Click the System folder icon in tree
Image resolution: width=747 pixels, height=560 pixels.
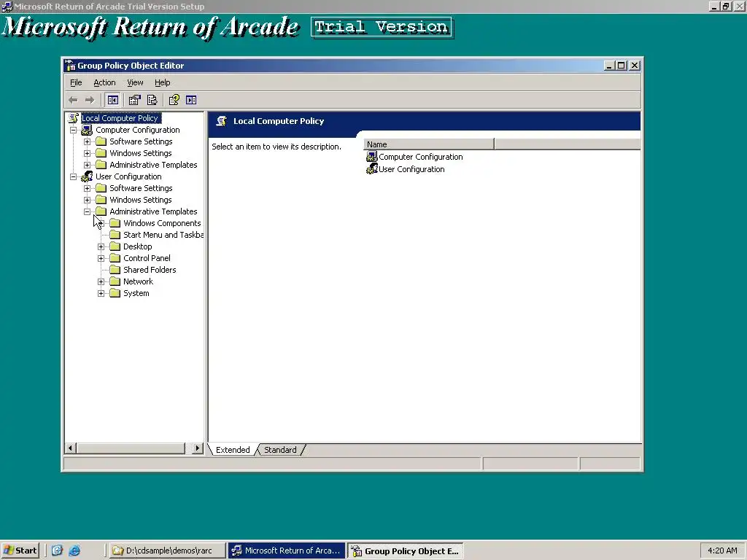115,293
